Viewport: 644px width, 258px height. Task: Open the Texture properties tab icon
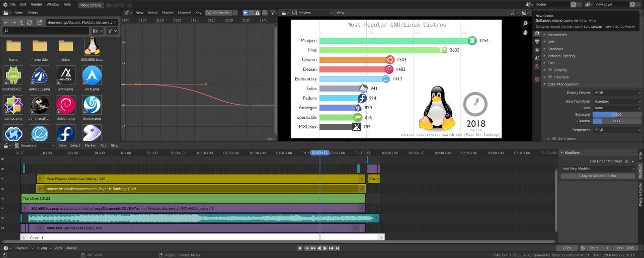[x=537, y=79]
